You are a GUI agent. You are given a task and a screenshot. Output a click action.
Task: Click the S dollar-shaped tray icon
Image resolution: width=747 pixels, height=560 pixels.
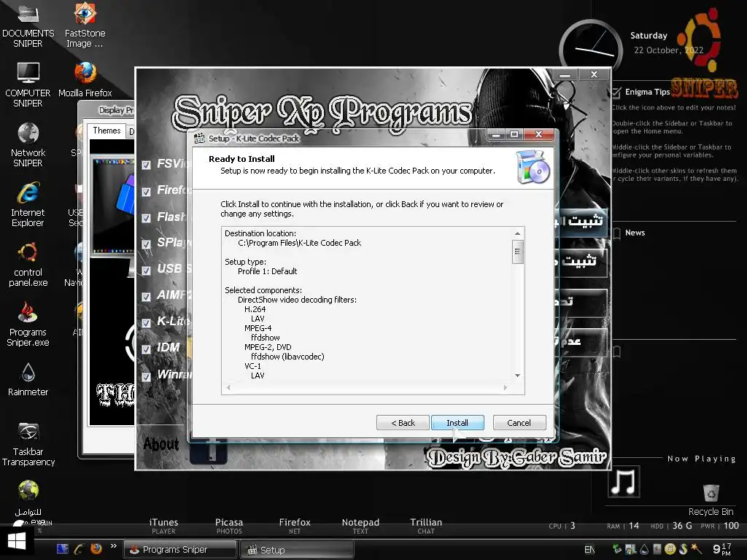[683, 549]
